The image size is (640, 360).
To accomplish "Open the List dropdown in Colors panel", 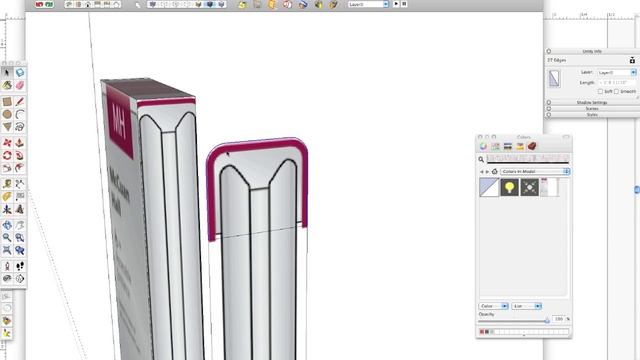I will (x=527, y=306).
